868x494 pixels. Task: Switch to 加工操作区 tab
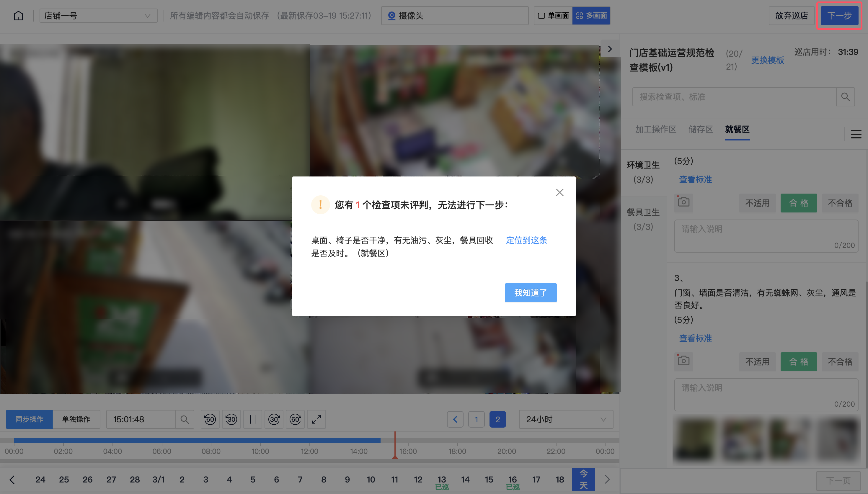click(x=656, y=129)
